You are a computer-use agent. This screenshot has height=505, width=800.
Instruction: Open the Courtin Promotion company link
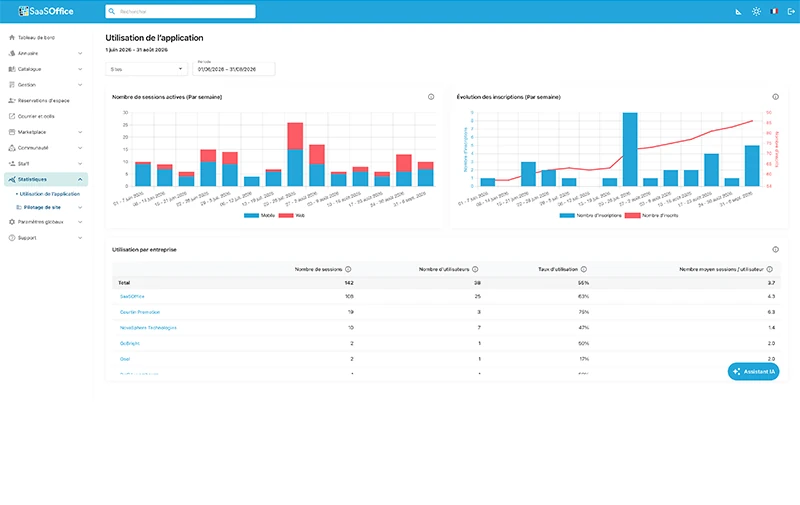(x=140, y=312)
